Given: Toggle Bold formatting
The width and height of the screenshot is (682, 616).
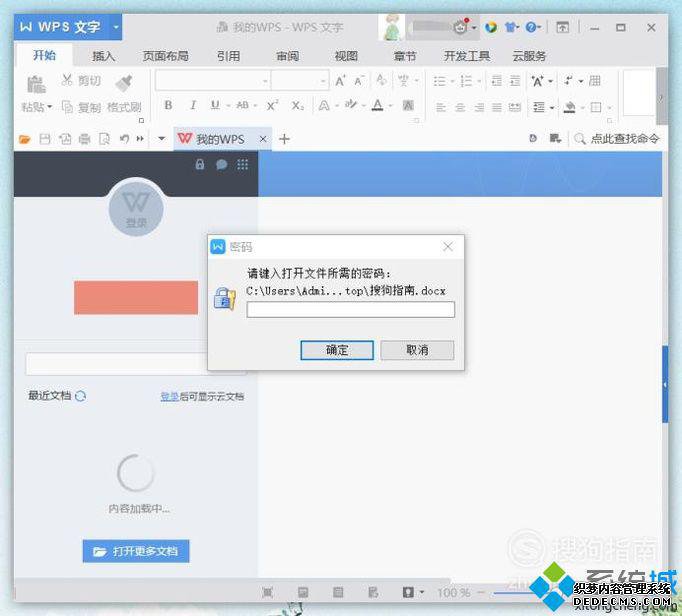Looking at the screenshot, I should [x=168, y=105].
